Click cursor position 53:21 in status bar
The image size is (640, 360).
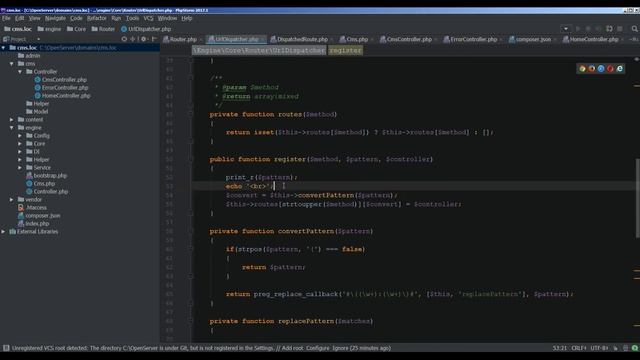pyautogui.click(x=560, y=348)
